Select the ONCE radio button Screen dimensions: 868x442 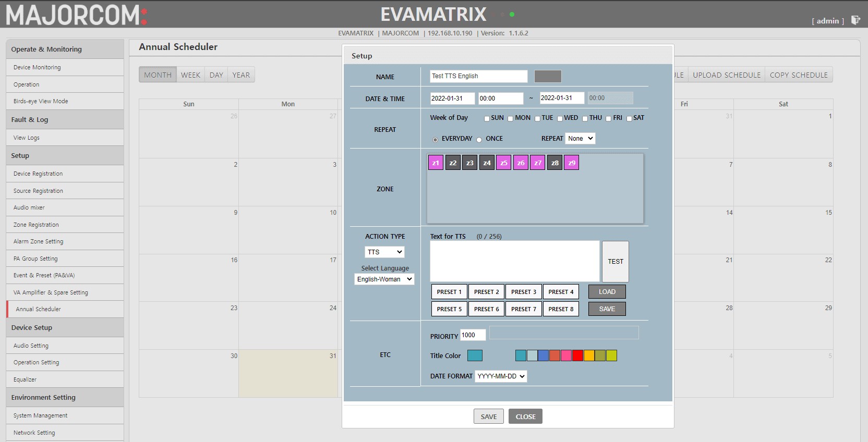[x=479, y=139]
